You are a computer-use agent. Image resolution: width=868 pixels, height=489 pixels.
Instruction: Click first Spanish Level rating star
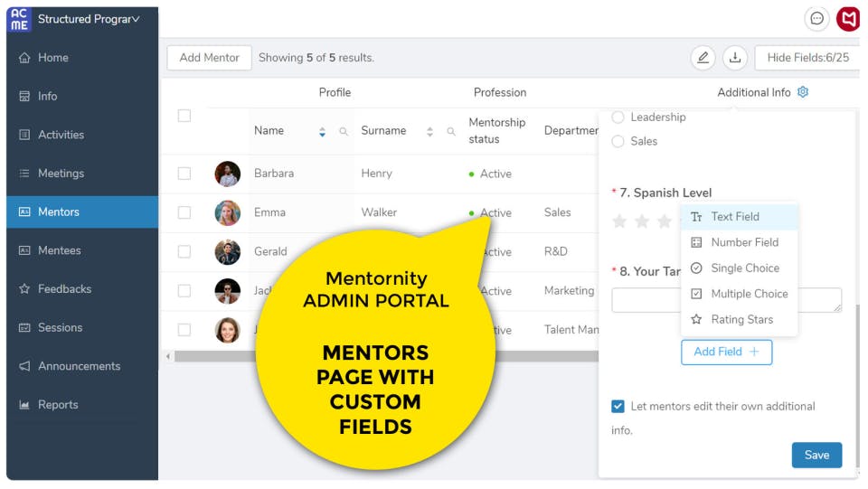(620, 221)
